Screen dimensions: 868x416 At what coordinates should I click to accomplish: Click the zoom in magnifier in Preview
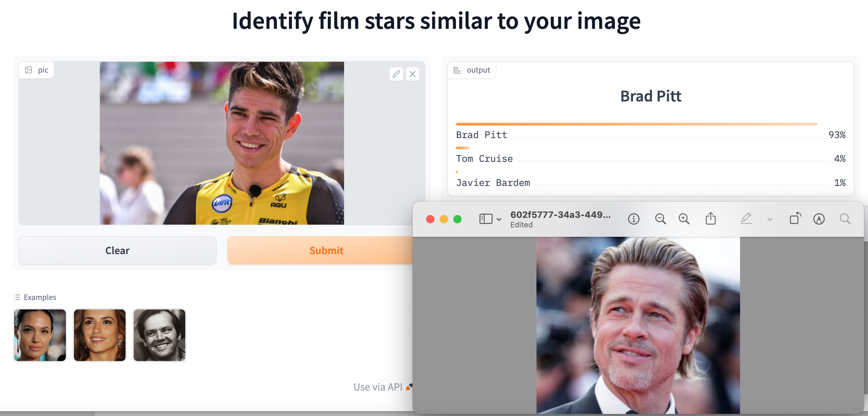pyautogui.click(x=684, y=219)
